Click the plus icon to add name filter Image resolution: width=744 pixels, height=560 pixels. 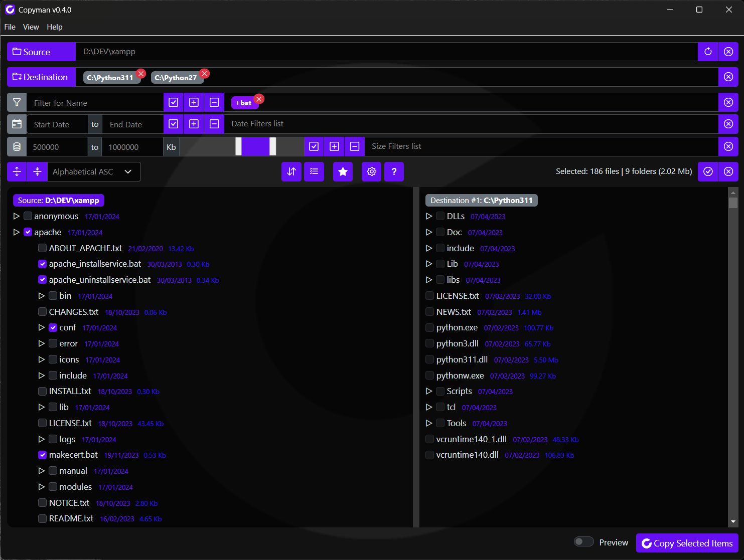[x=194, y=102]
